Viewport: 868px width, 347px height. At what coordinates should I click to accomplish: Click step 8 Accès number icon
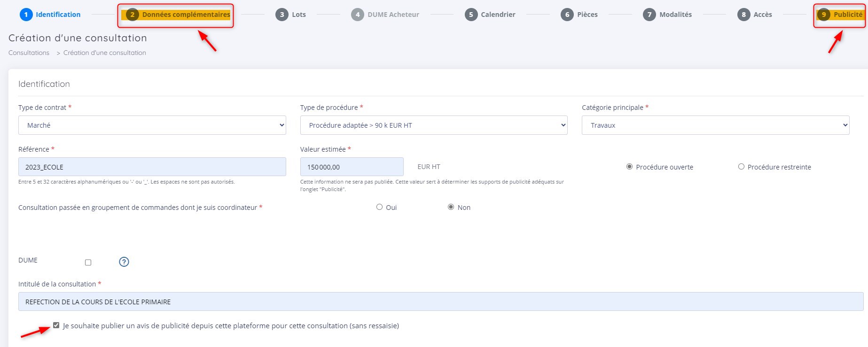pyautogui.click(x=743, y=15)
